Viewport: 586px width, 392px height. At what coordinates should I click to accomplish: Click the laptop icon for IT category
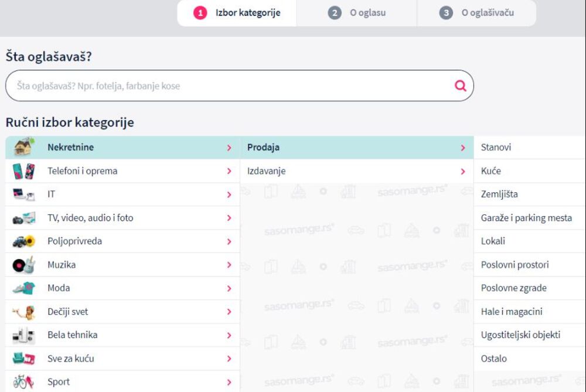(x=24, y=195)
